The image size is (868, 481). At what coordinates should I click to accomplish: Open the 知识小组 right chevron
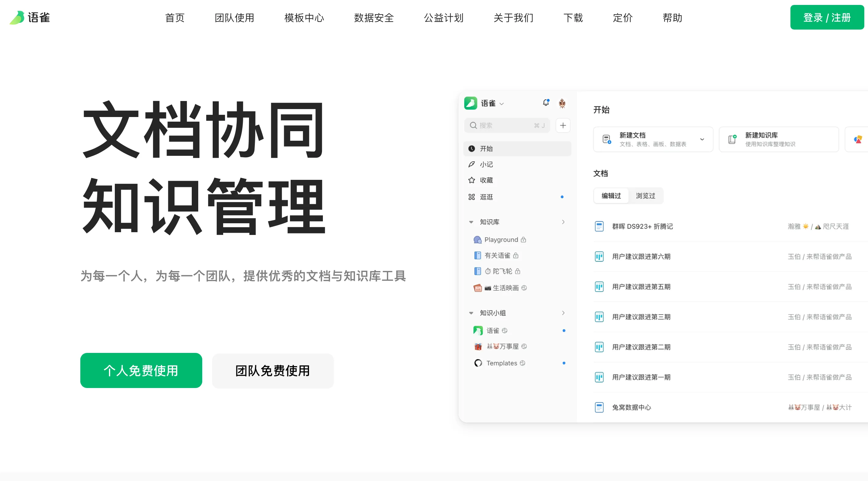click(x=563, y=313)
